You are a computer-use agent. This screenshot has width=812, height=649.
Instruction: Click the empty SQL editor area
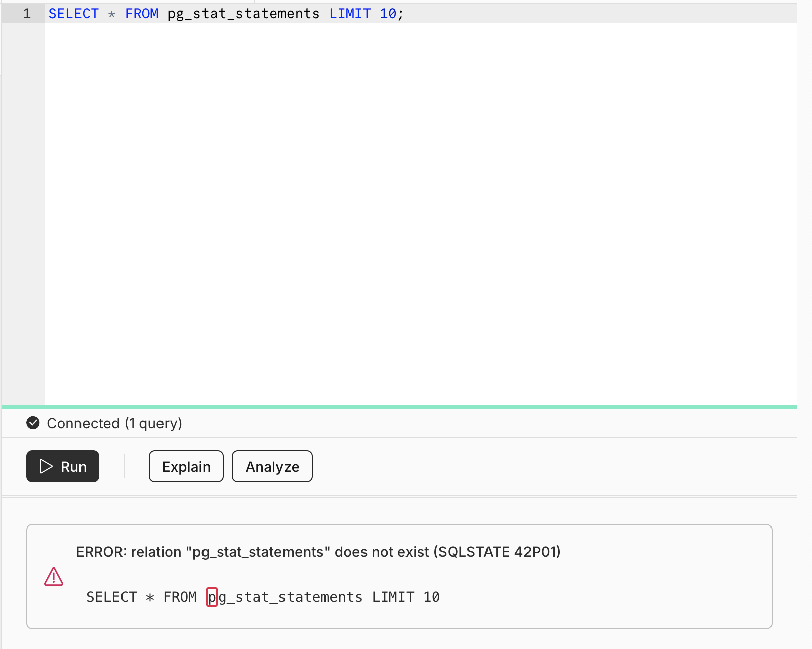(420, 213)
